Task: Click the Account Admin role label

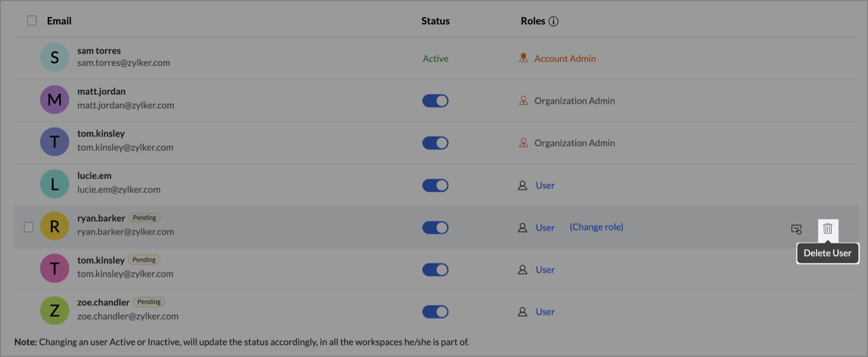Action: [x=565, y=58]
